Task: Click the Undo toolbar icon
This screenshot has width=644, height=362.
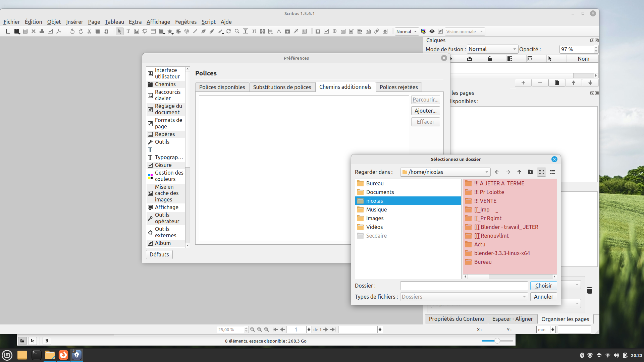Action: pyautogui.click(x=72, y=32)
